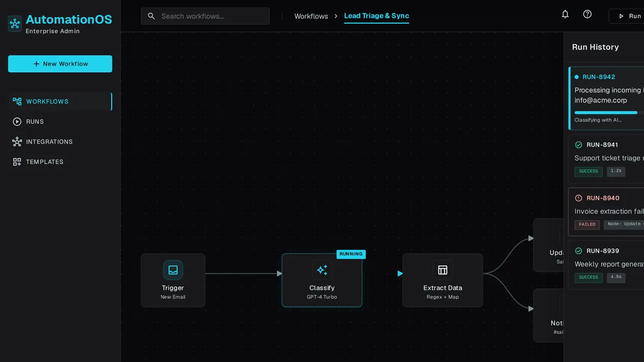
Task: Click the Node: Update tag on RUN-8940
Action: [x=624, y=225]
